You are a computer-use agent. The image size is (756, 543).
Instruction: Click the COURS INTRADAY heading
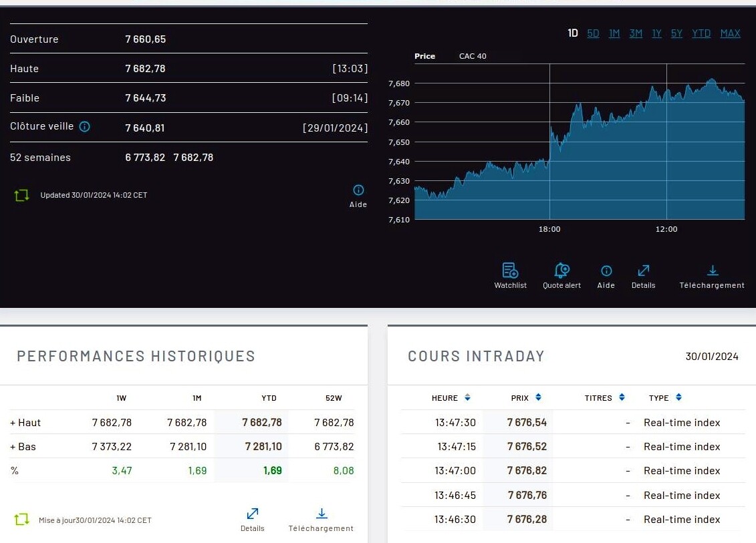(476, 356)
